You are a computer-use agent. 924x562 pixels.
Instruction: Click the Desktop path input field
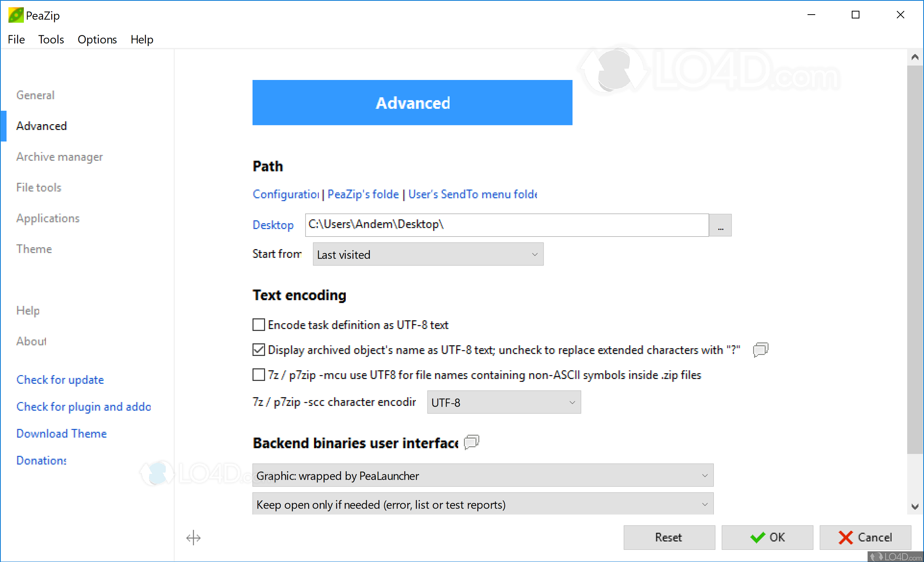click(x=507, y=225)
